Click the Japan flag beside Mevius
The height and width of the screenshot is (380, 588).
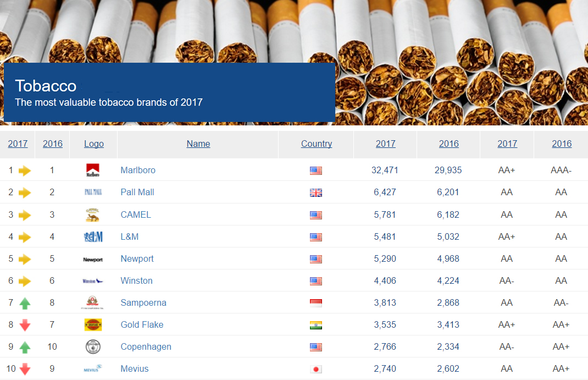(x=315, y=368)
